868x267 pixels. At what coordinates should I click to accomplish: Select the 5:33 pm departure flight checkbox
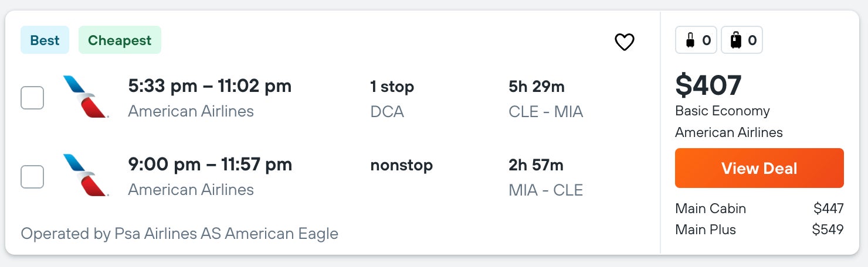(x=32, y=98)
